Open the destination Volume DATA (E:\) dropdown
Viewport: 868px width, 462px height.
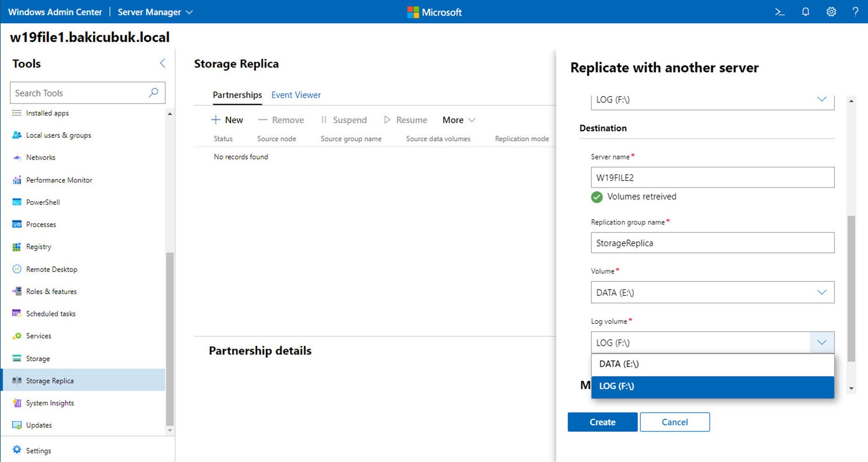pos(712,293)
